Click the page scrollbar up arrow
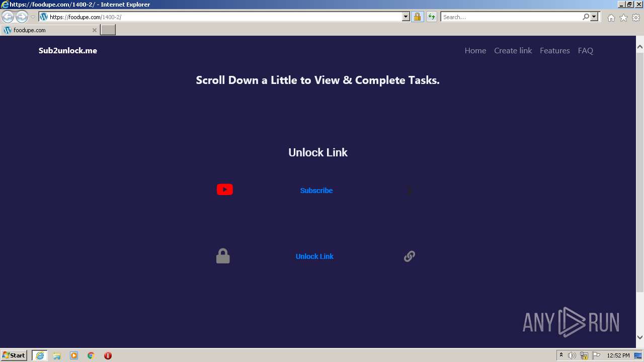 coord(640,47)
